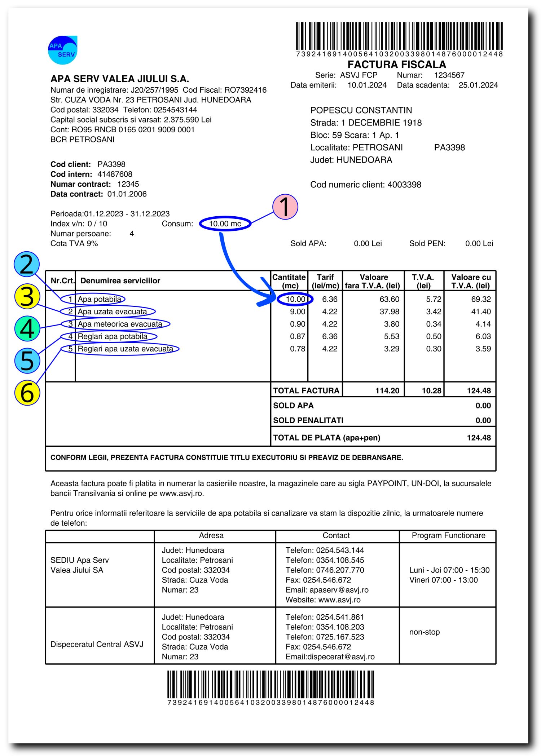The image size is (541, 756).
Task: Click the Valoare fara T.V.A. column header
Action: tap(373, 281)
